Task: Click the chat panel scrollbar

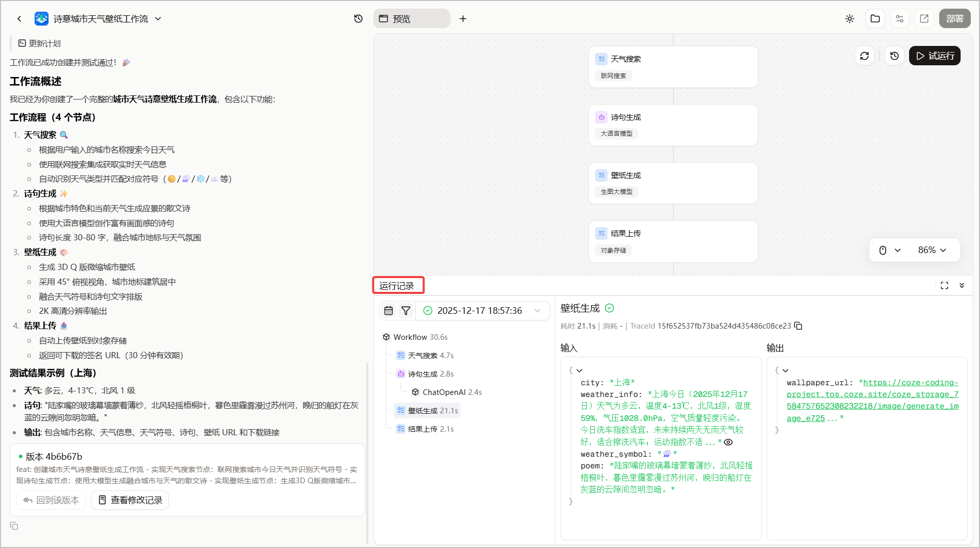Action: tap(367, 454)
